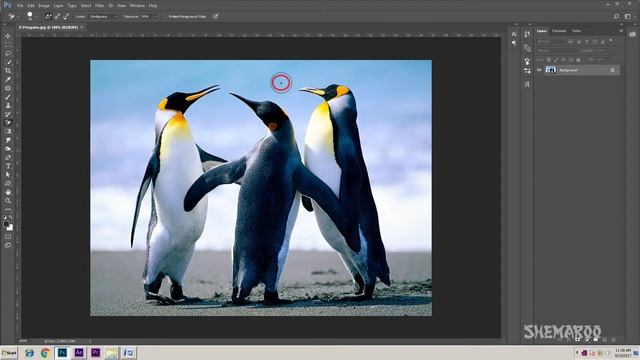
Task: Toggle Sampling Continuous option in options bar
Action: [x=48, y=16]
